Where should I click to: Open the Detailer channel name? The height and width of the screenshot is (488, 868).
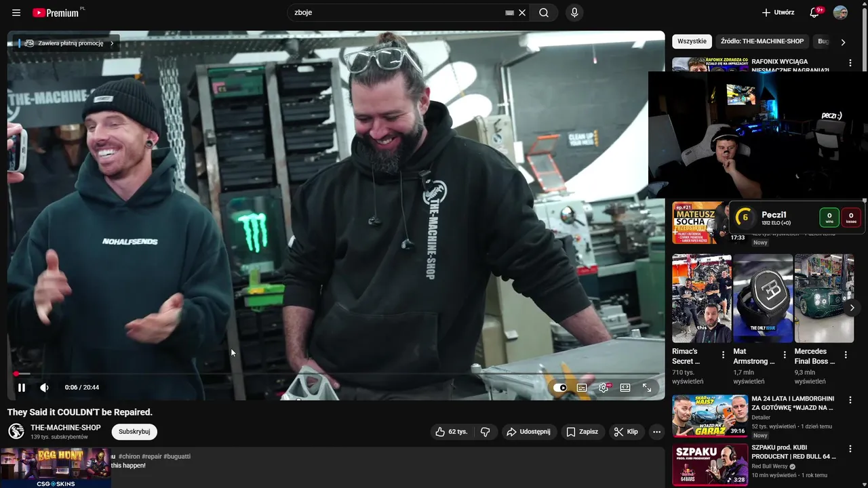tap(761, 418)
